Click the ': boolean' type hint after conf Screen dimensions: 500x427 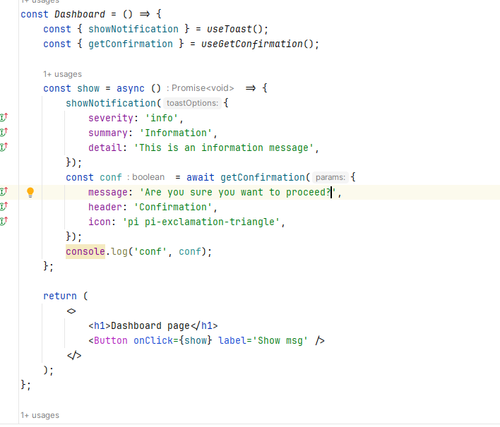tap(146, 177)
